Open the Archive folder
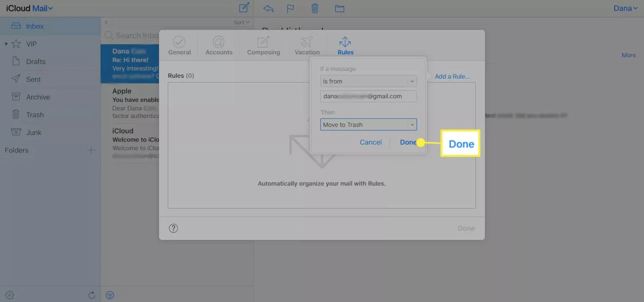The image size is (644, 302). (x=50, y=97)
